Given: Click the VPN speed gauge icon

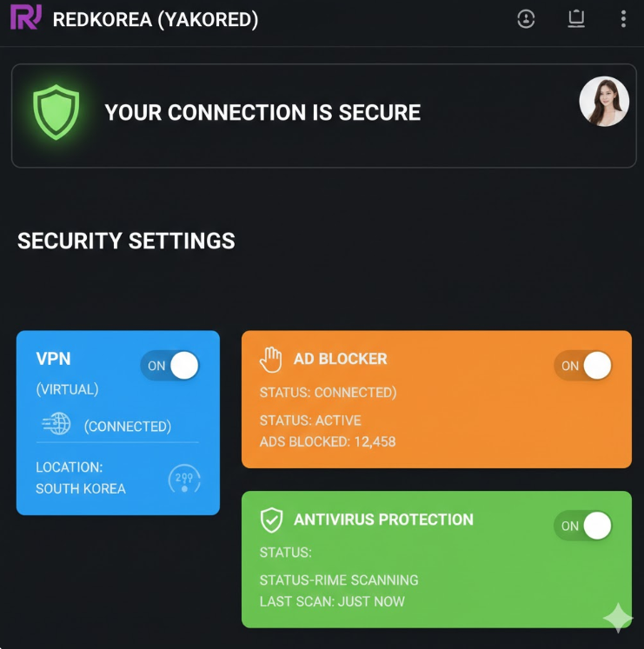Looking at the screenshot, I should point(184,479).
